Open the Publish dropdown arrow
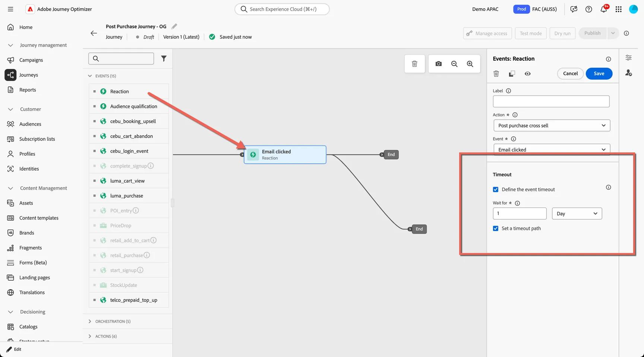This screenshot has width=644, height=357. (613, 33)
